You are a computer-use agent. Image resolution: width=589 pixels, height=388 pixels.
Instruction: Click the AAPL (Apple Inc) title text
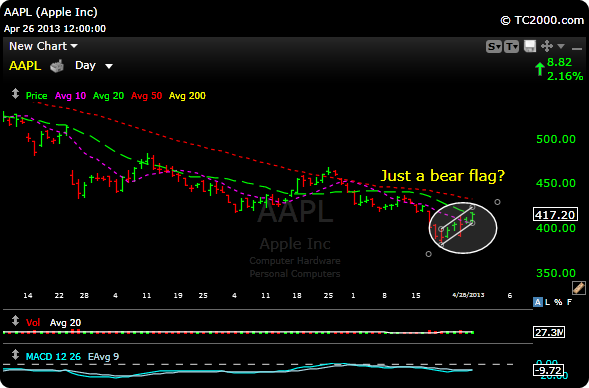click(51, 12)
